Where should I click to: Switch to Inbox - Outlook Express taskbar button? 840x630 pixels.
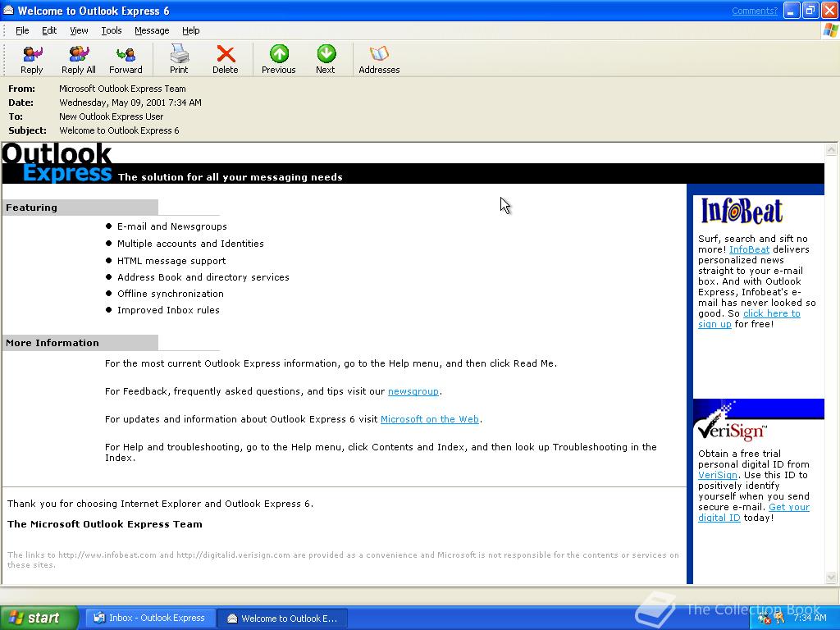tap(149, 619)
